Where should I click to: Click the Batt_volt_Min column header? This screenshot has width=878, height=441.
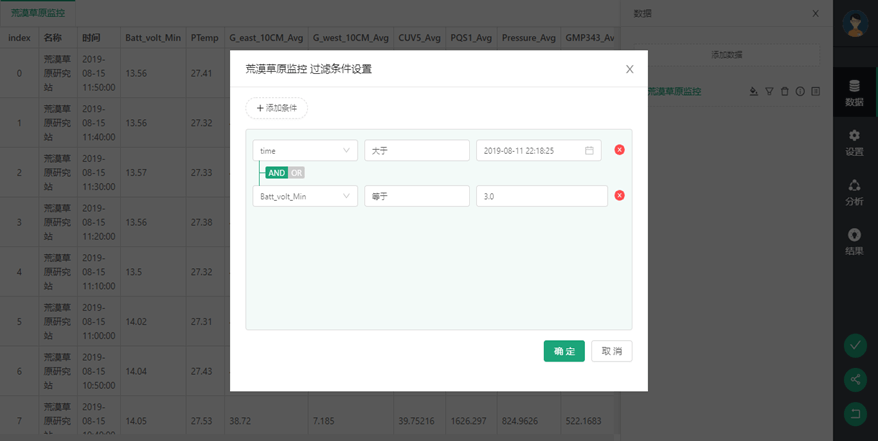[x=153, y=37]
